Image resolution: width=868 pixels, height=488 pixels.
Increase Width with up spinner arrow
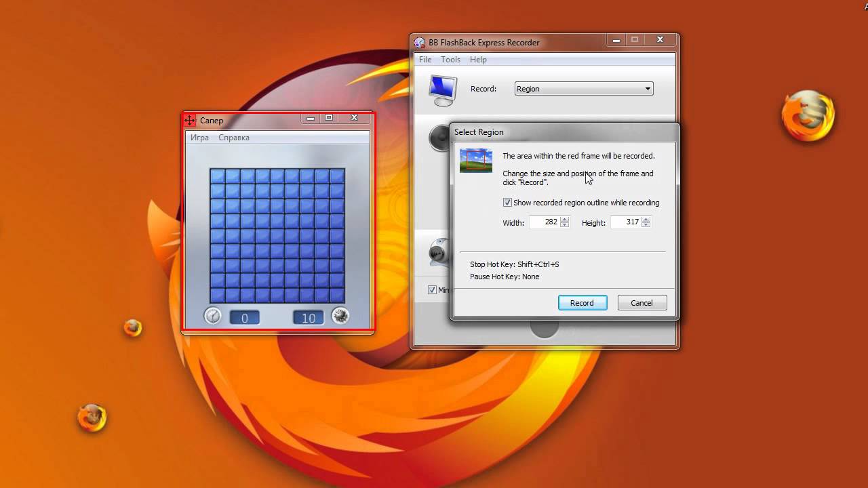point(565,219)
